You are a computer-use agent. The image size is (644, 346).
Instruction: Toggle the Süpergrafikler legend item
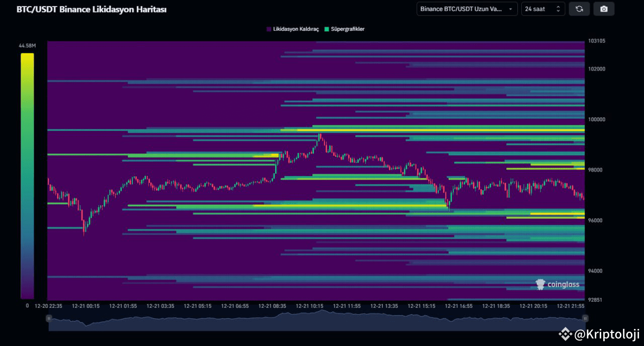[347, 29]
